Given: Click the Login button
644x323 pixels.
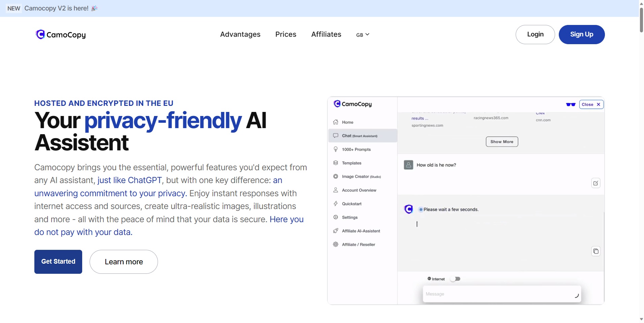Looking at the screenshot, I should point(535,34).
